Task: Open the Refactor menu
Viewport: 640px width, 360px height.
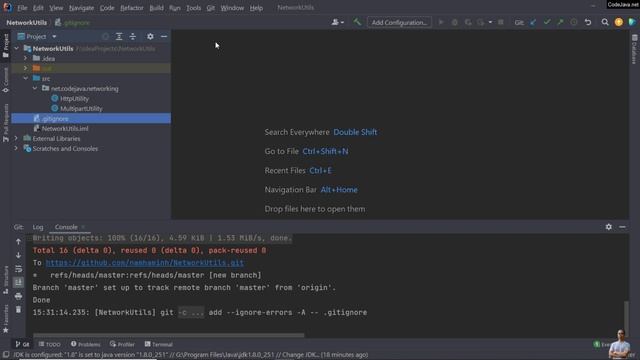Action: point(131,8)
